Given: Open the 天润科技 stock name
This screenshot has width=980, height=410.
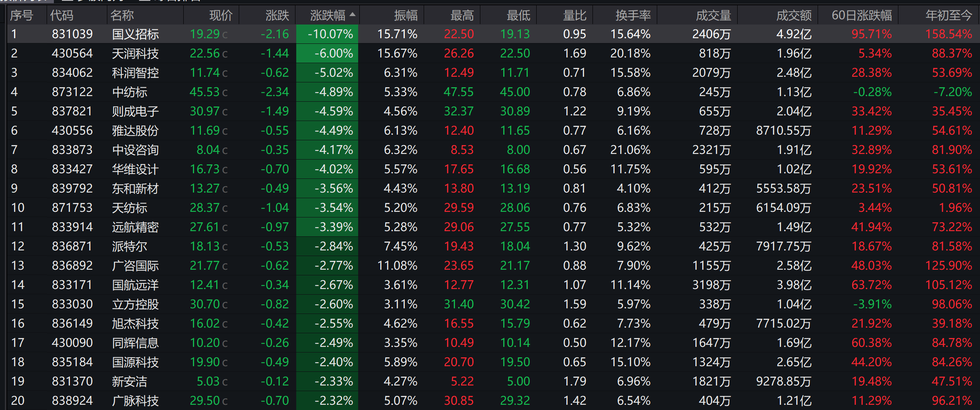Looking at the screenshot, I should click(x=135, y=53).
